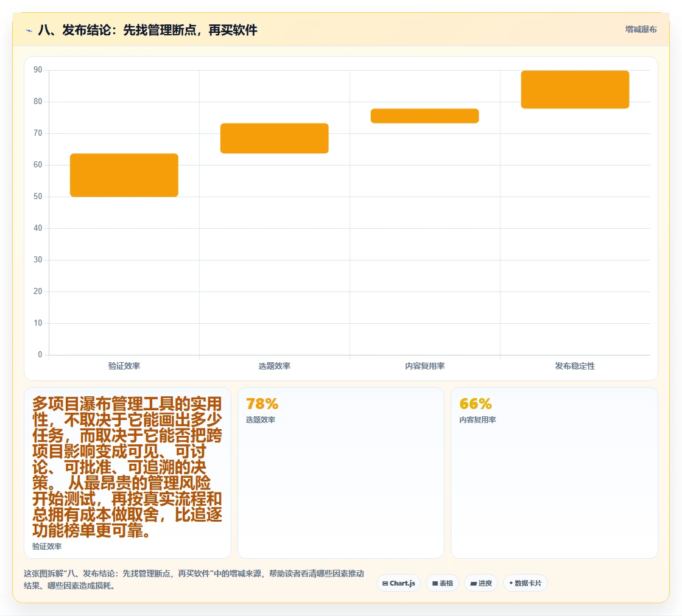Click the section title 八、发布结论

[x=148, y=30]
